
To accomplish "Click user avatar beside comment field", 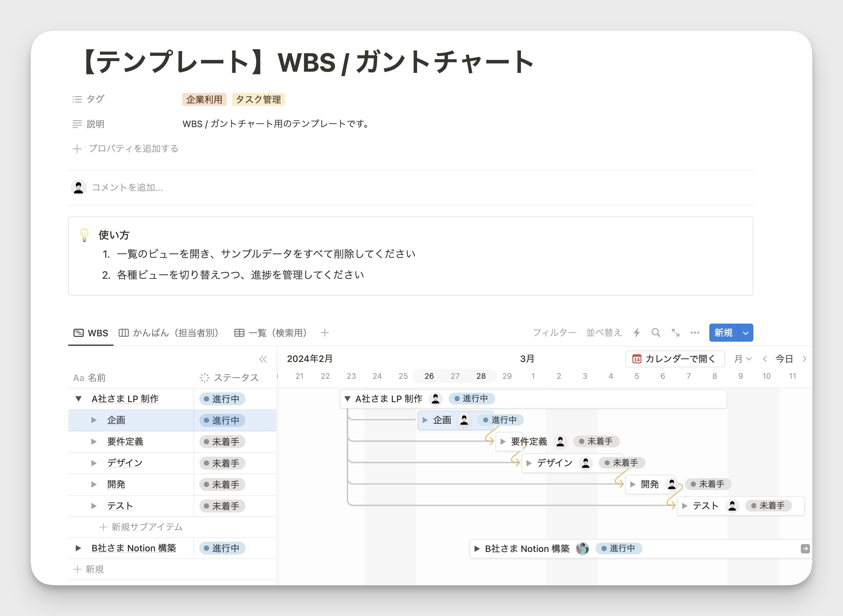I will [x=78, y=187].
